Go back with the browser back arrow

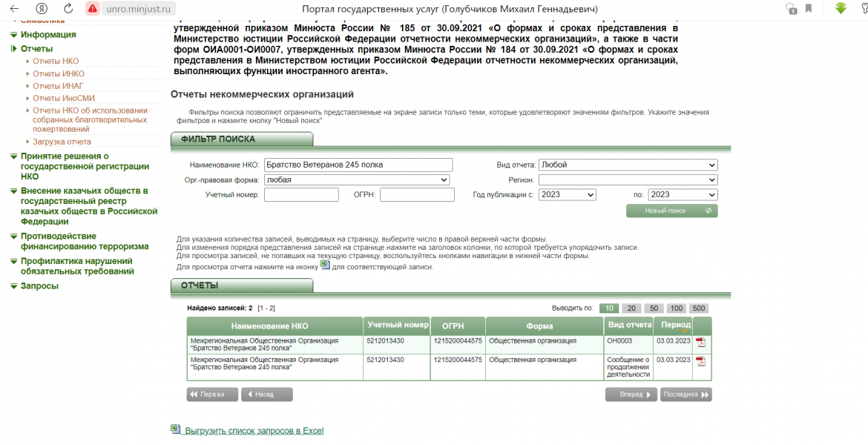click(14, 9)
